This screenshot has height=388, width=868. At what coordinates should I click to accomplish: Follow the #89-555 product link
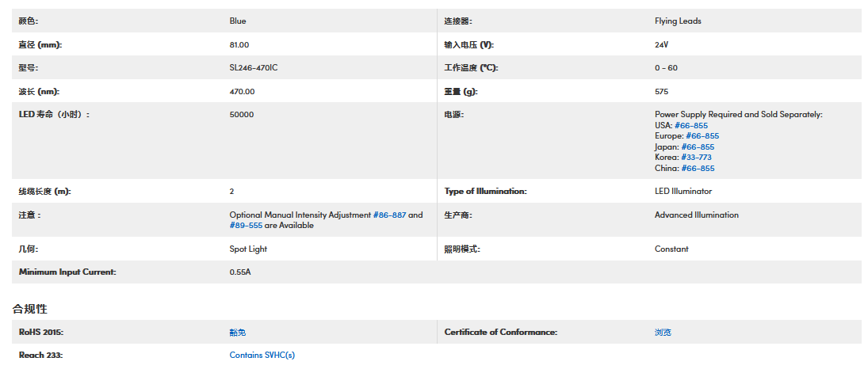(246, 226)
